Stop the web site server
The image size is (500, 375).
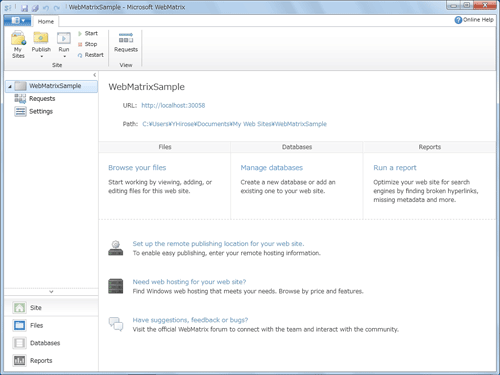click(x=87, y=44)
